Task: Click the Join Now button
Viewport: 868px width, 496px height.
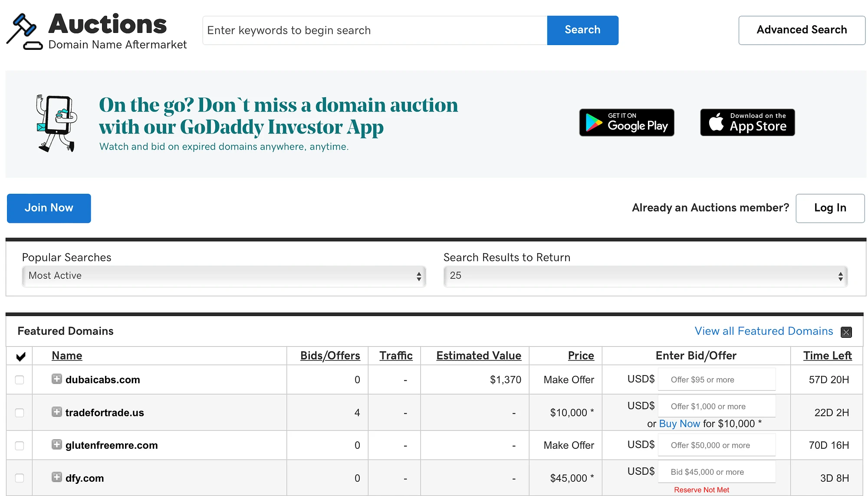Action: click(x=49, y=208)
